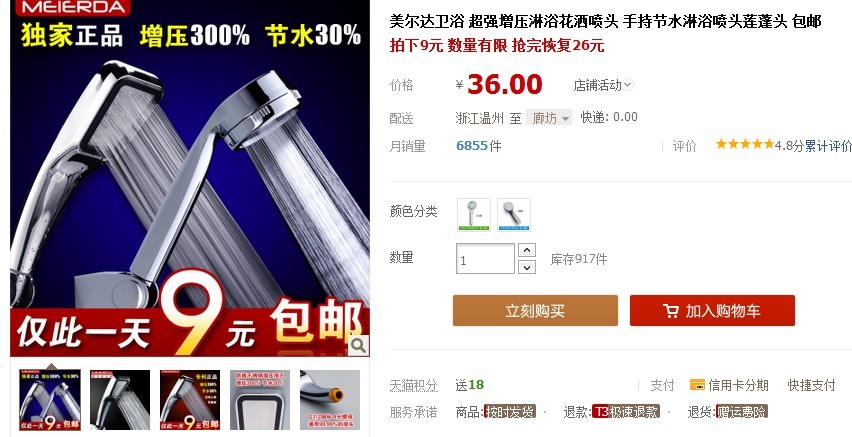Click the cart icon in 加入购物车
This screenshot has width=852, height=437.
click(671, 311)
